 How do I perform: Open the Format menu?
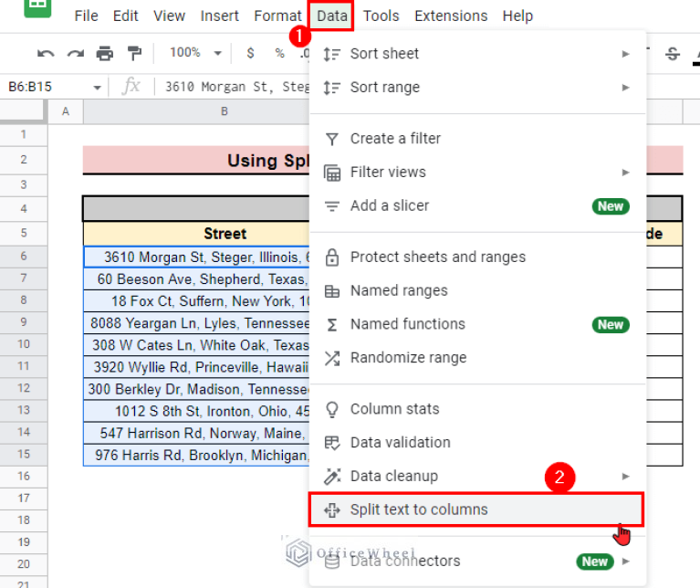(277, 16)
